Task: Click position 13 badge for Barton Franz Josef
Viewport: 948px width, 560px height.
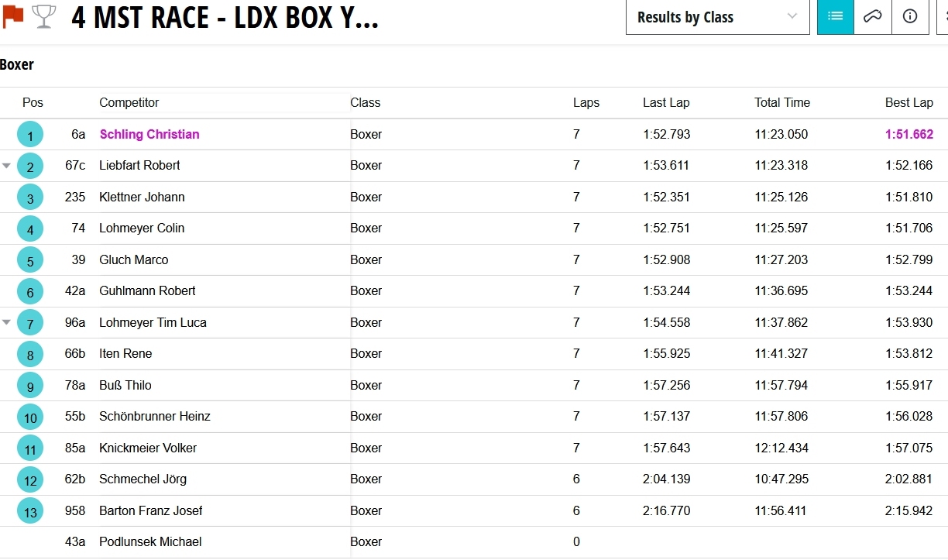Action: (x=30, y=511)
